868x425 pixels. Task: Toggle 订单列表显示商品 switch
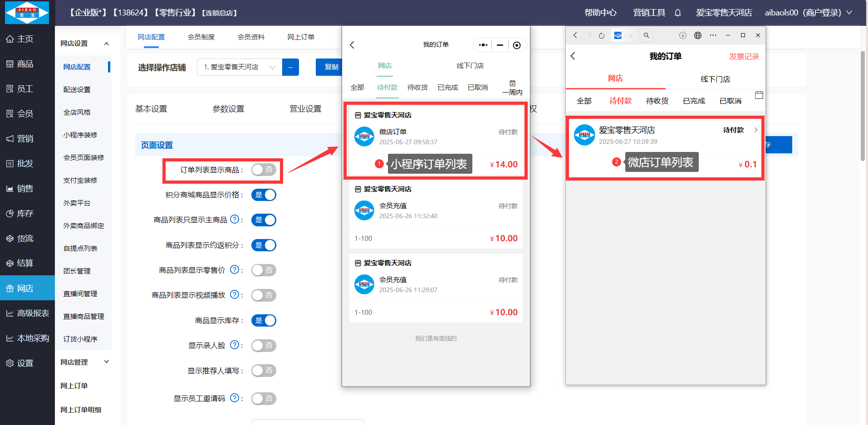264,170
